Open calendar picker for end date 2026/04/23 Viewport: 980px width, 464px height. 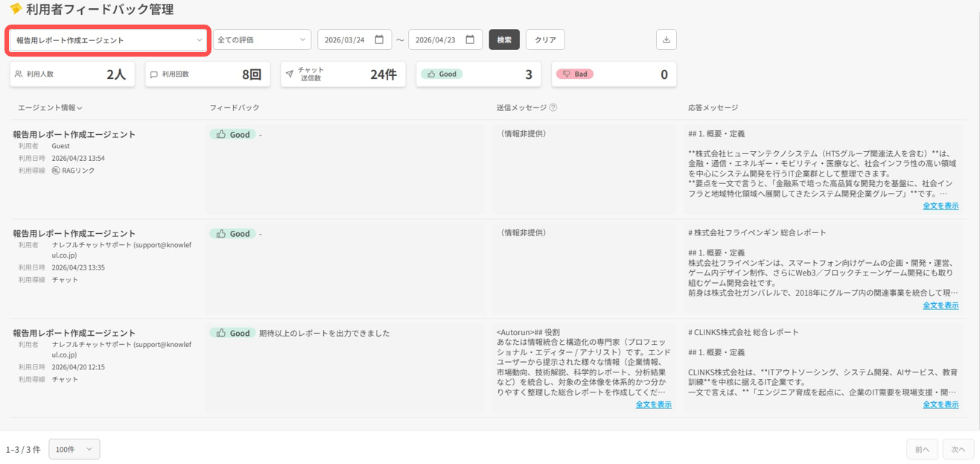point(470,39)
